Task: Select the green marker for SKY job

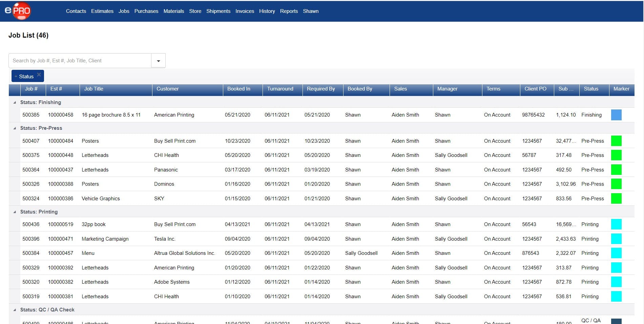Action: pyautogui.click(x=616, y=199)
